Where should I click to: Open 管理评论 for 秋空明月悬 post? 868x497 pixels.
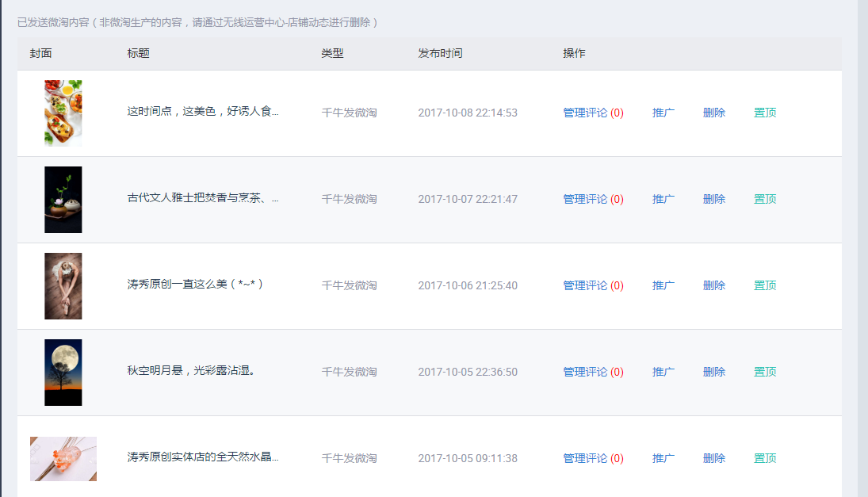[585, 372]
